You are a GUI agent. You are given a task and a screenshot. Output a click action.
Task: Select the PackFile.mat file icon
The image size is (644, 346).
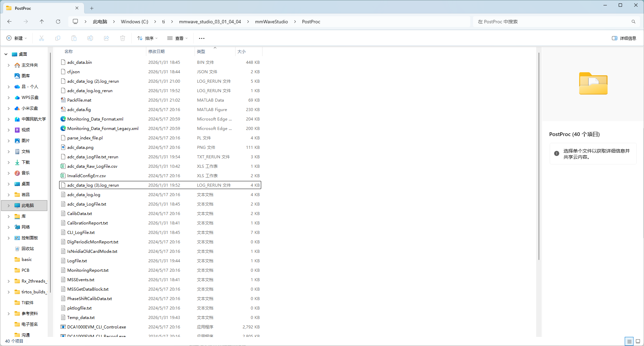pos(63,100)
